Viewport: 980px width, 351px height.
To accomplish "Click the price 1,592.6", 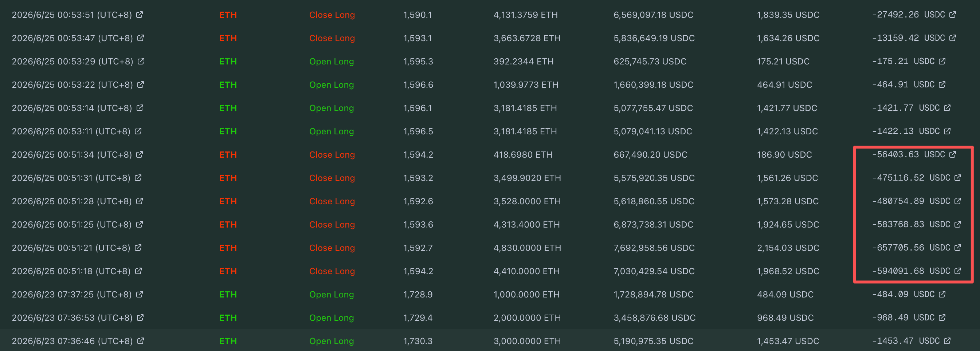I will pyautogui.click(x=418, y=202).
